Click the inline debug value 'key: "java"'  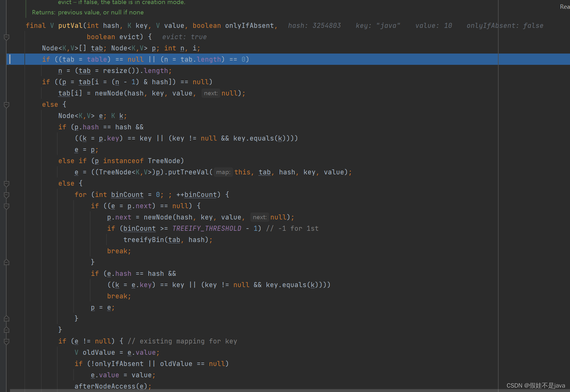[378, 26]
